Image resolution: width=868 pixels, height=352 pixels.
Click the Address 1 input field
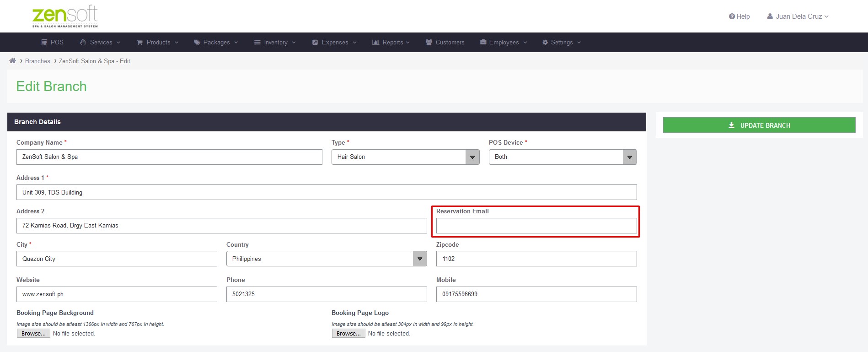(327, 192)
